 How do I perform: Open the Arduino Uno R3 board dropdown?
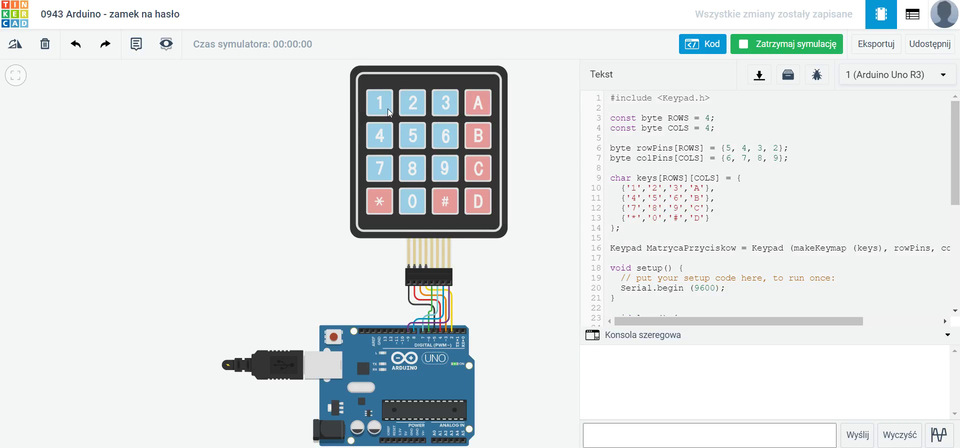click(x=896, y=75)
